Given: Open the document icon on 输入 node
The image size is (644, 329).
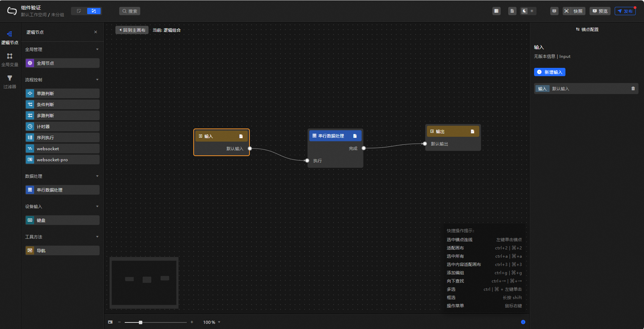Looking at the screenshot, I should [x=241, y=136].
